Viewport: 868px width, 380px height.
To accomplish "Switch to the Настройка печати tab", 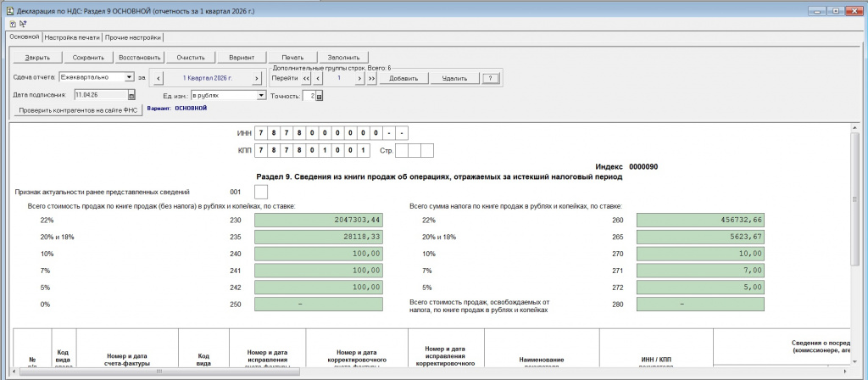I will 72,37.
